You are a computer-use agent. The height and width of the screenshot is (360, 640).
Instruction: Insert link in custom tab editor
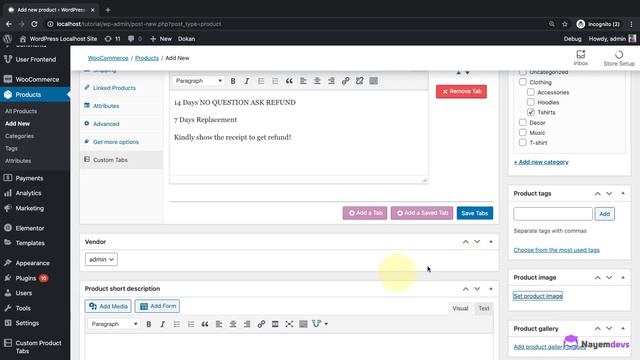point(345,81)
